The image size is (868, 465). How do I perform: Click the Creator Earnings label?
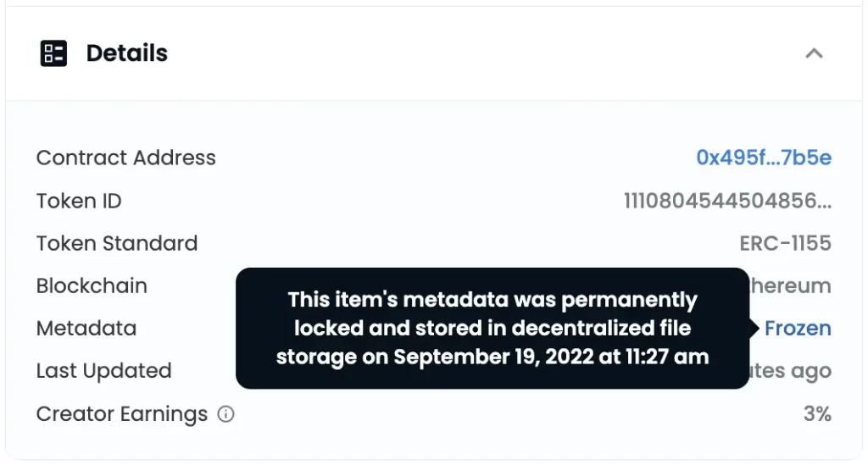click(122, 414)
